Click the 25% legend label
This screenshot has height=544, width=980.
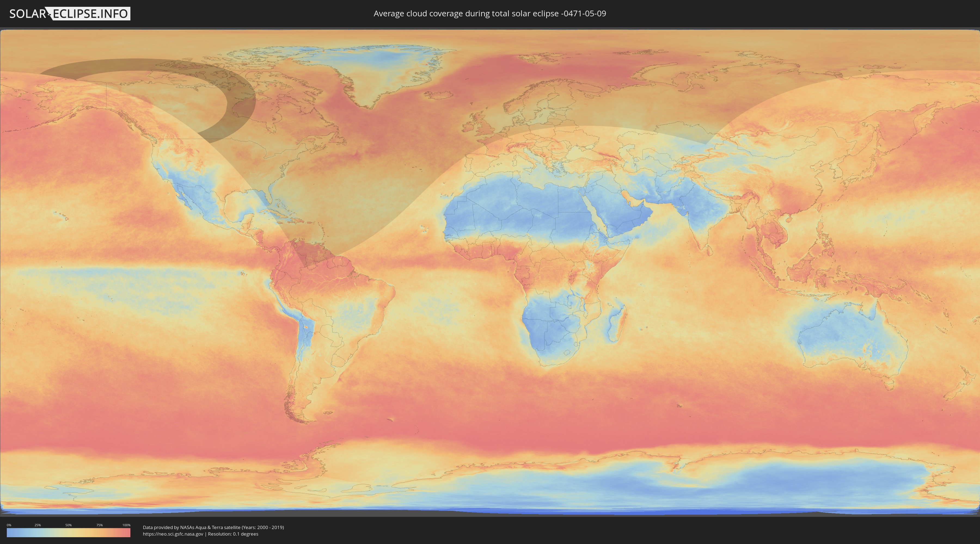pyautogui.click(x=38, y=525)
